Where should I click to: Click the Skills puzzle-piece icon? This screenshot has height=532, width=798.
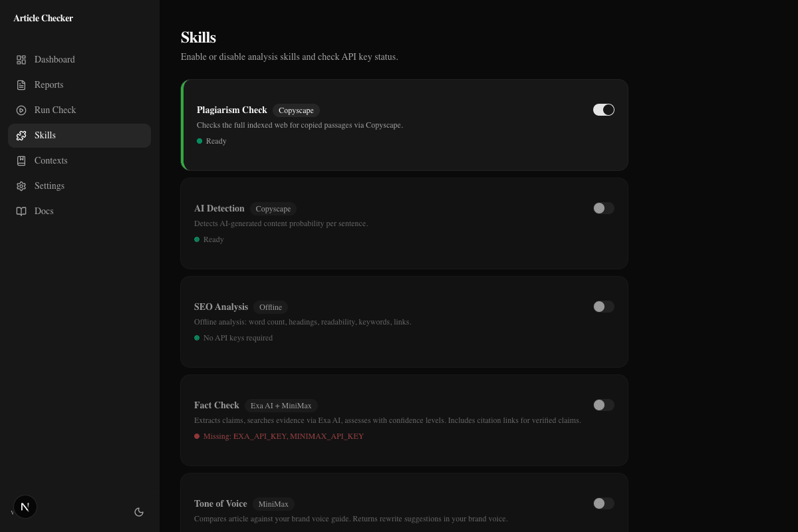(21, 136)
